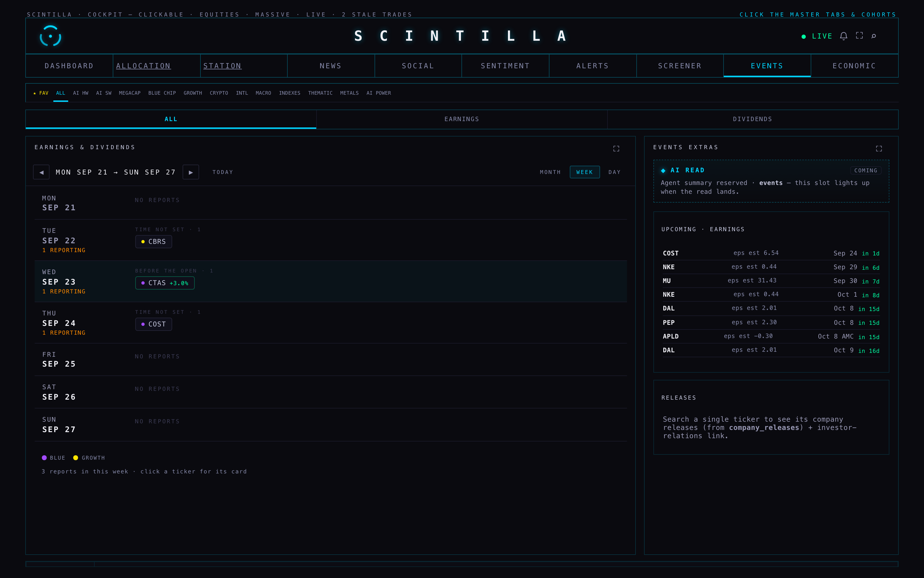Viewport: 924px width, 578px height.
Task: Open the Sentiment tab
Action: [505, 66]
